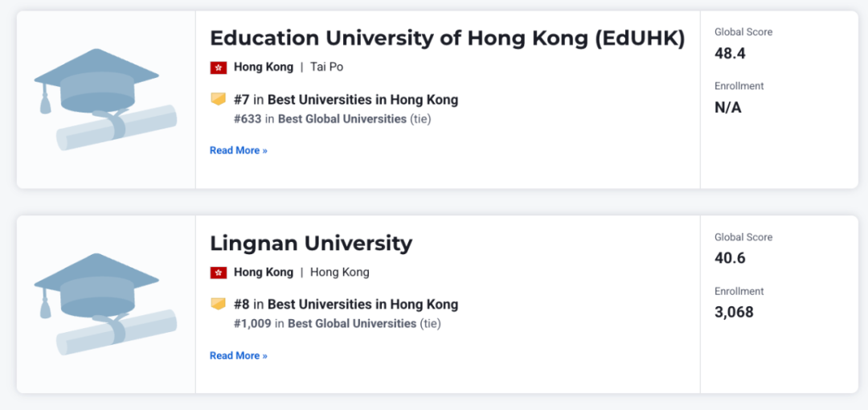Viewport: 868px width, 410px height.
Task: Click the EdUHK Enrollment N/A value
Action: [x=728, y=108]
